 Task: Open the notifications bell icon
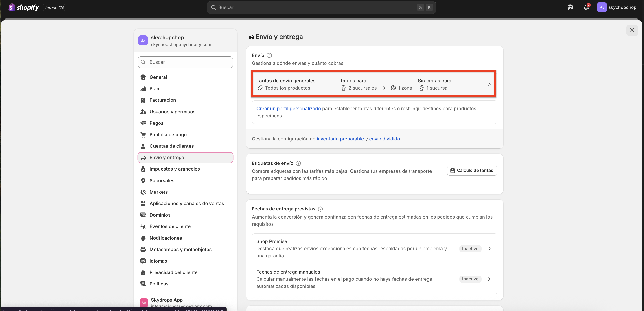click(x=586, y=7)
